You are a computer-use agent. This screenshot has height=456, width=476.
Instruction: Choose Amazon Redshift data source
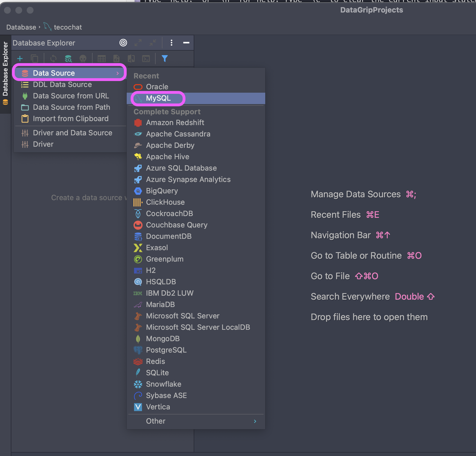(196, 123)
